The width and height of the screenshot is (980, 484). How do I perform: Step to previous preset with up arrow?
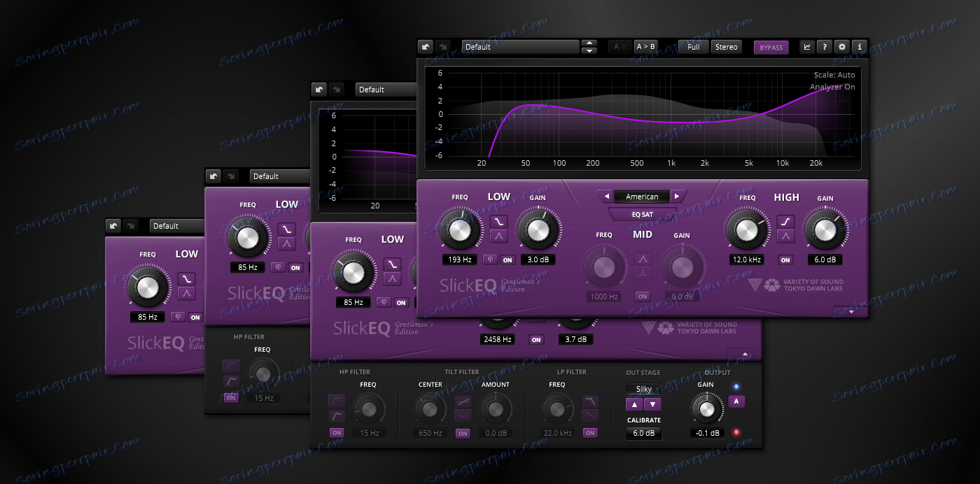(589, 43)
